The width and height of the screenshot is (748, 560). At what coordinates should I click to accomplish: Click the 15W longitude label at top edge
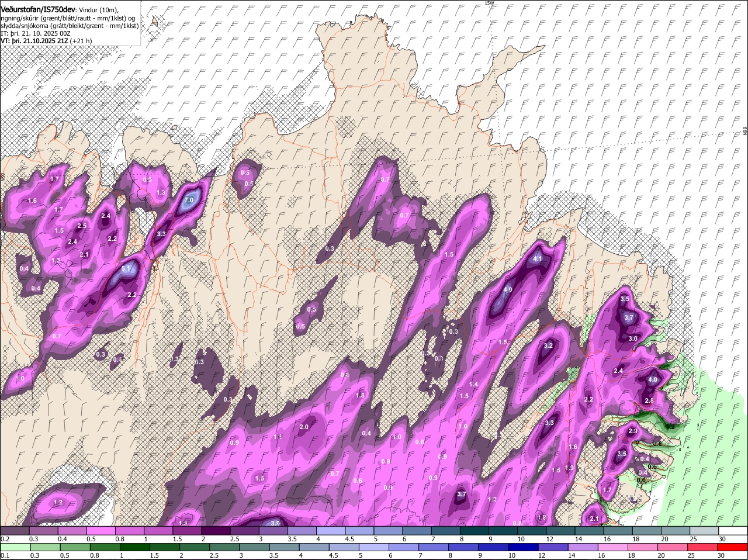(x=489, y=3)
